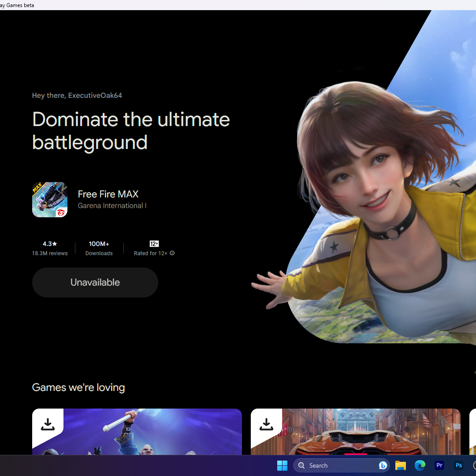Click the Bing icon in the search box
Viewport: 476px width, 476px height.
383,465
